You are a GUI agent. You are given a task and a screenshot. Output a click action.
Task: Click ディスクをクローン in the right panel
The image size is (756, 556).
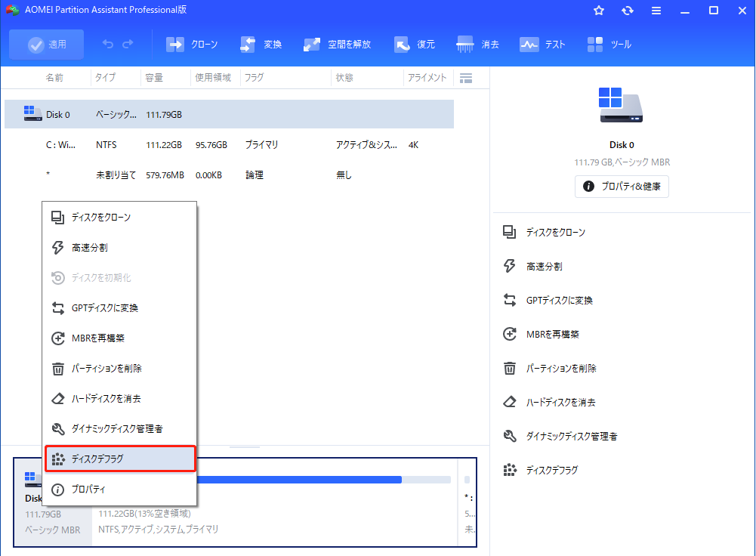[544, 233]
